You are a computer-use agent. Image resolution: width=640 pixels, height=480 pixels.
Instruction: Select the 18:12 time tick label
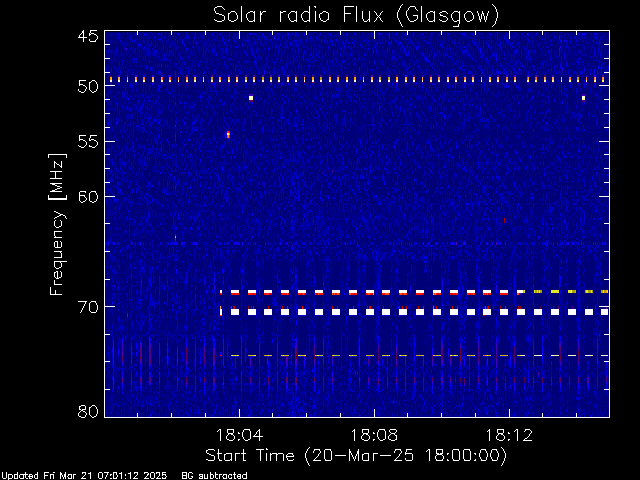pyautogui.click(x=509, y=435)
